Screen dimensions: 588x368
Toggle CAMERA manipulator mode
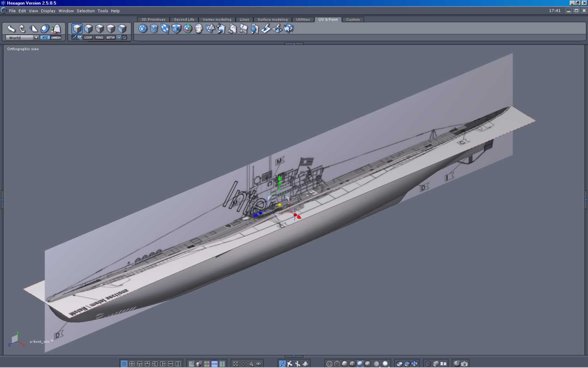(x=56, y=38)
